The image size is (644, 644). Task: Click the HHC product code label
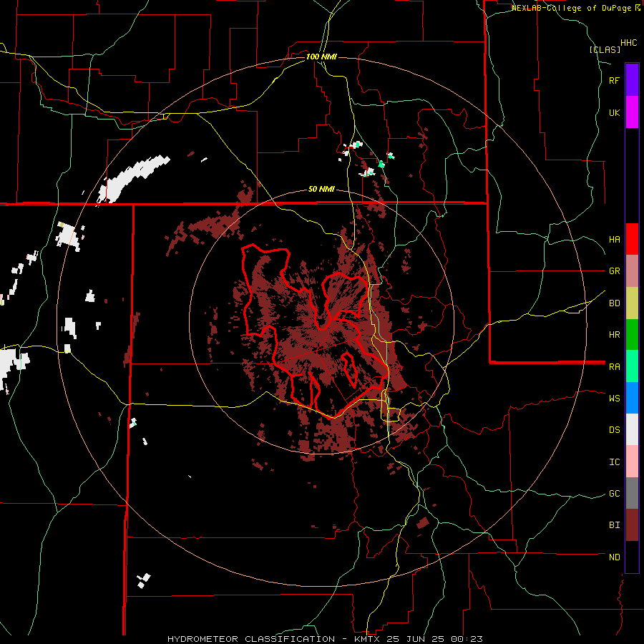tap(629, 43)
